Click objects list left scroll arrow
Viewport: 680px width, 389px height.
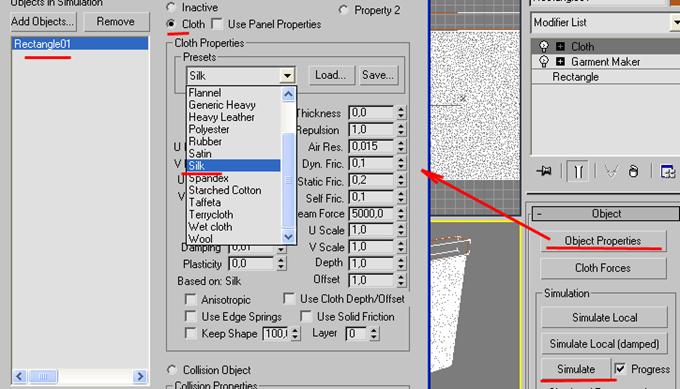tap(20, 376)
